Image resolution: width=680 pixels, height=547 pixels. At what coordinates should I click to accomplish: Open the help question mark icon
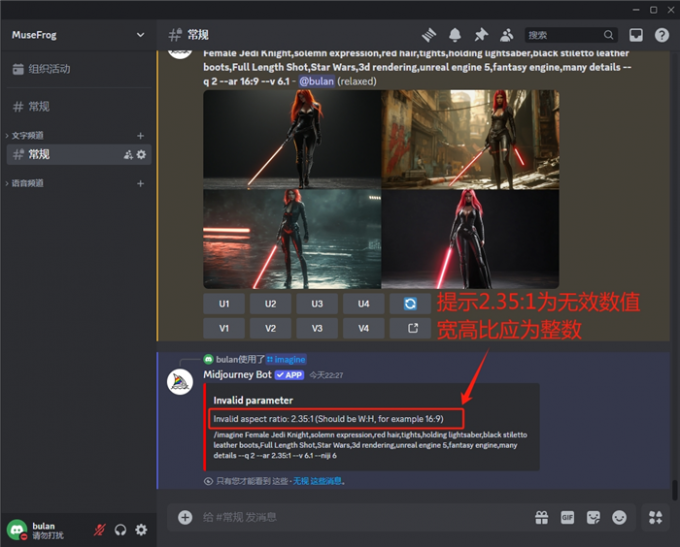[662, 35]
